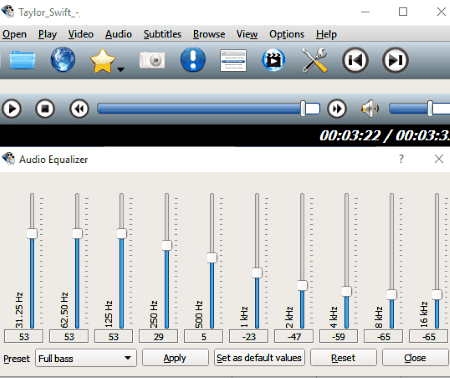The image size is (450, 378).
Task: Click the 31.25 Hz equalizer slider handle
Action: 32,233
